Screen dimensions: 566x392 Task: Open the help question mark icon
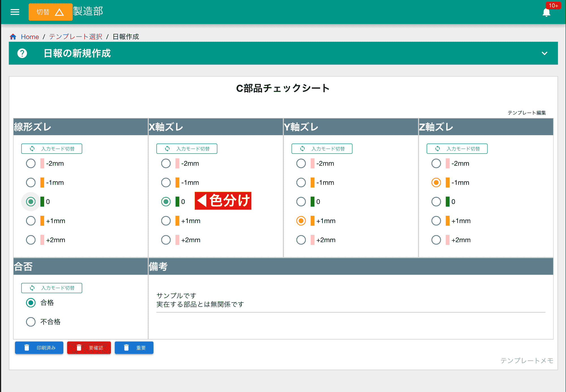pos(22,53)
